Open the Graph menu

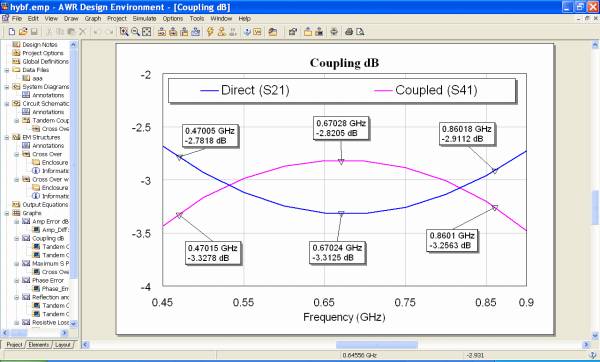pyautogui.click(x=93, y=18)
